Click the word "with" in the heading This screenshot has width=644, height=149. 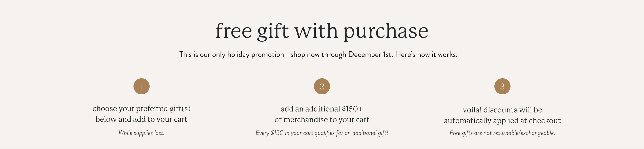coord(316,31)
